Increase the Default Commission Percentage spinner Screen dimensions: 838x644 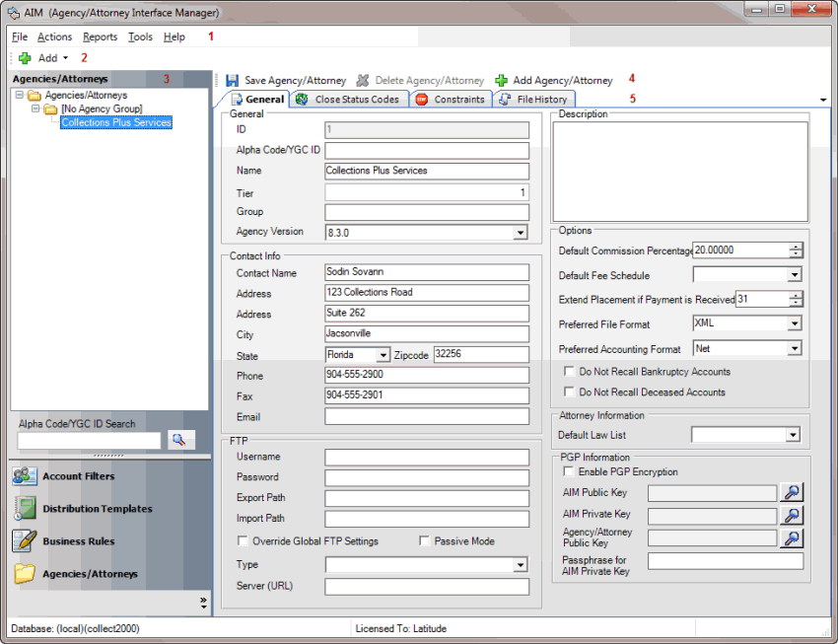(796, 247)
